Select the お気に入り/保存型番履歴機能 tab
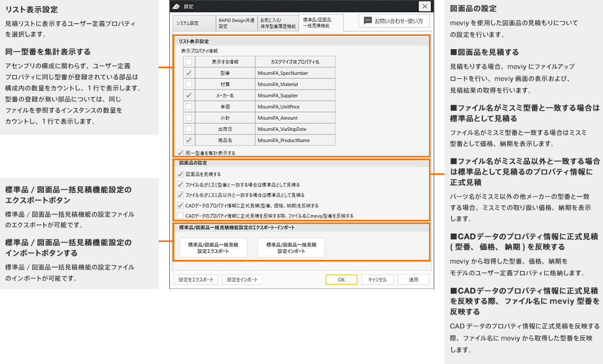603x364 pixels. click(278, 23)
